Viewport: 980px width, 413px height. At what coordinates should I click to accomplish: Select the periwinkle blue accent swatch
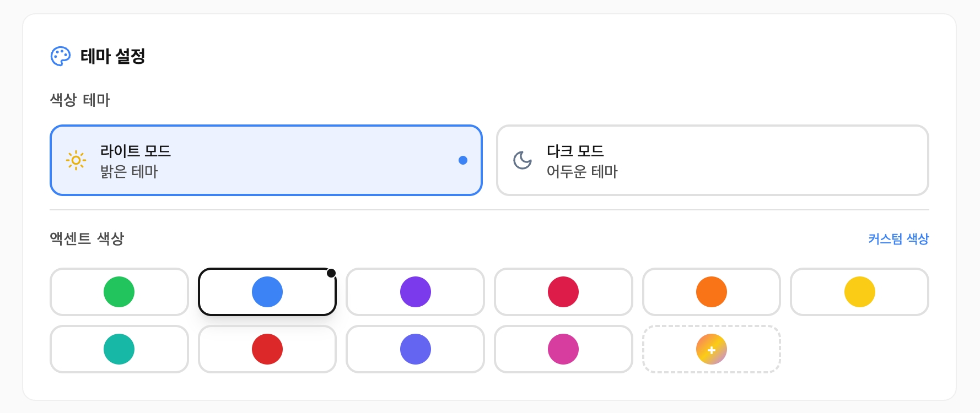pos(415,349)
